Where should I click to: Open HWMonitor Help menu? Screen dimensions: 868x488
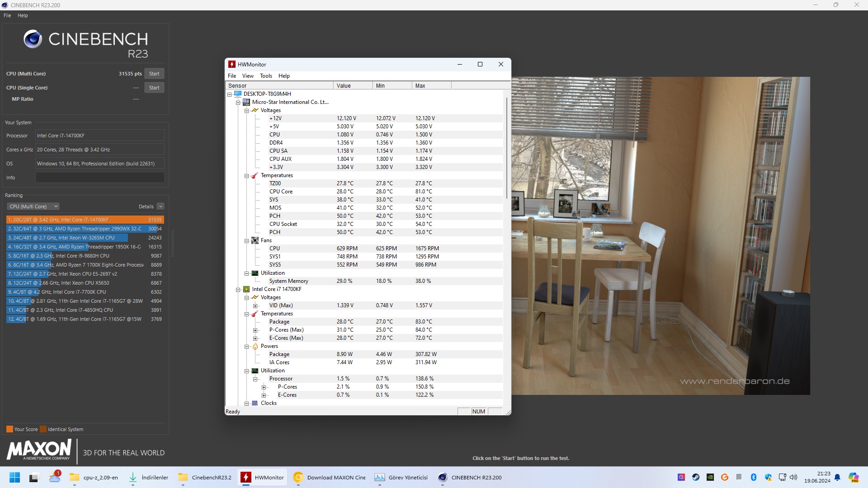coord(284,76)
